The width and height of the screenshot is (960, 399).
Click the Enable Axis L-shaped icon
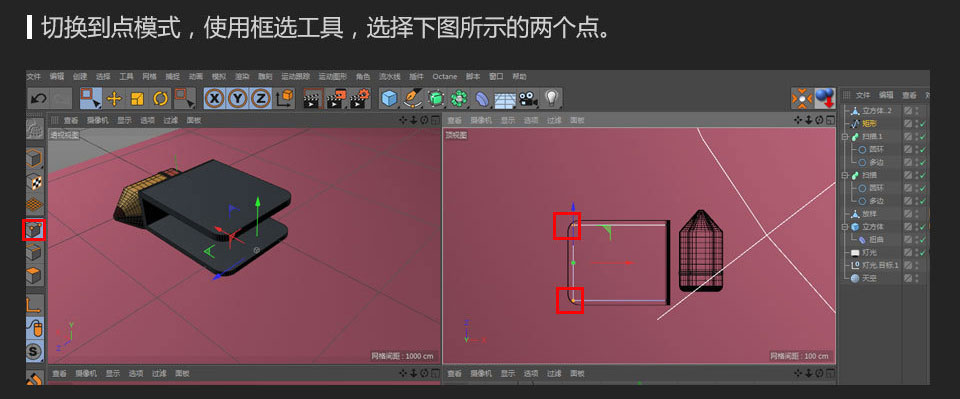click(x=35, y=304)
